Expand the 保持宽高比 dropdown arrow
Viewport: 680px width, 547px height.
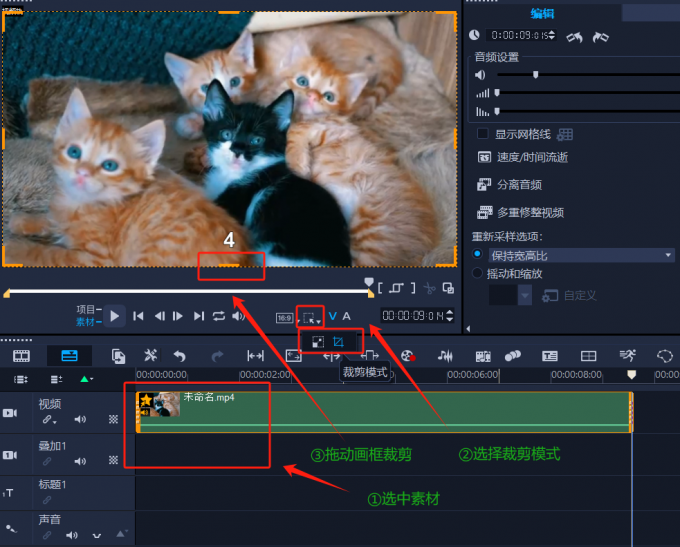tap(668, 256)
